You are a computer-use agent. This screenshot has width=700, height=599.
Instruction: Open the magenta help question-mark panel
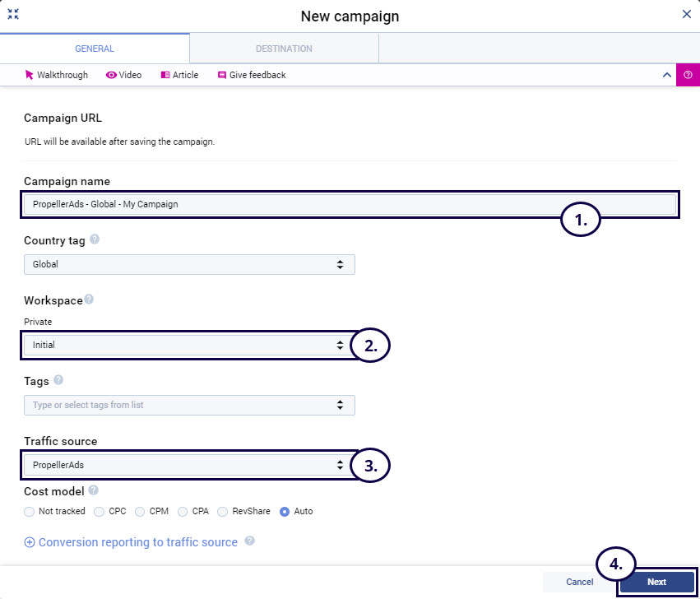pos(688,75)
